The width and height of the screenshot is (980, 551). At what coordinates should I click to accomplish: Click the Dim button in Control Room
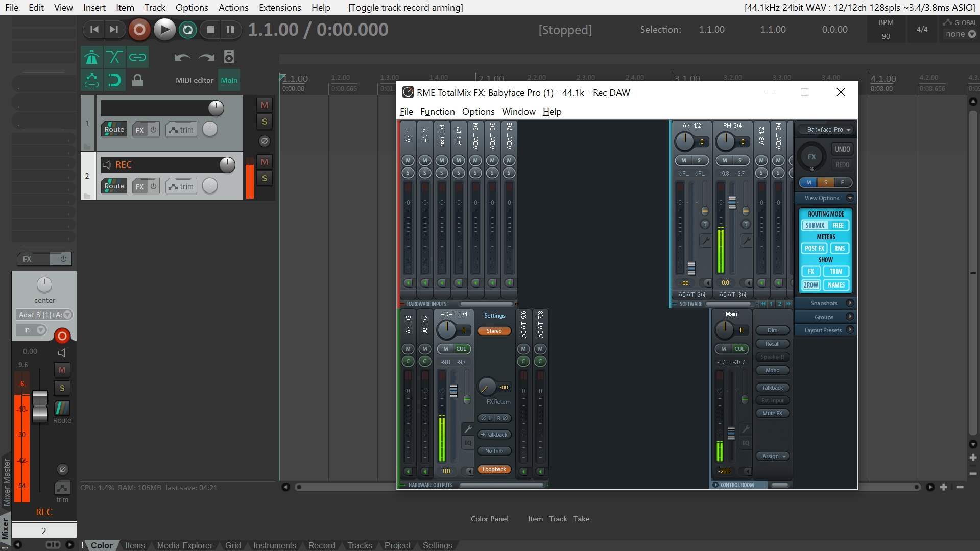[772, 330]
